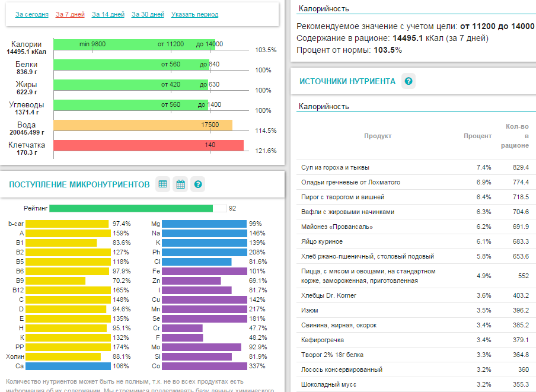536x392 pixels.
Task: Click the B12 vitamin bar
Action: [68, 290]
